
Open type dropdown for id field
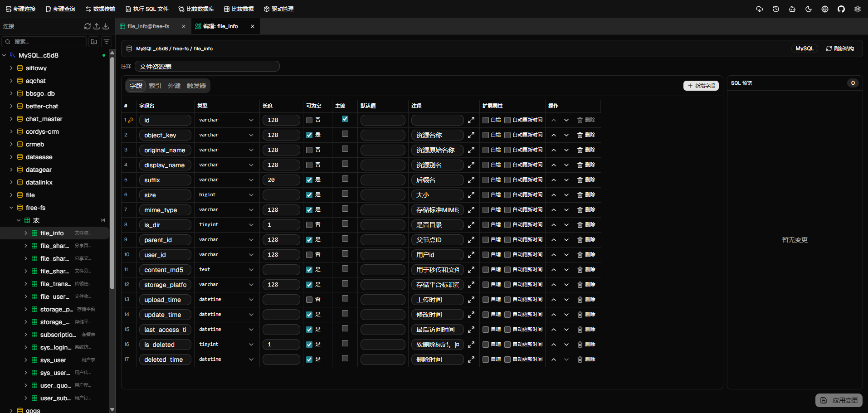point(226,120)
